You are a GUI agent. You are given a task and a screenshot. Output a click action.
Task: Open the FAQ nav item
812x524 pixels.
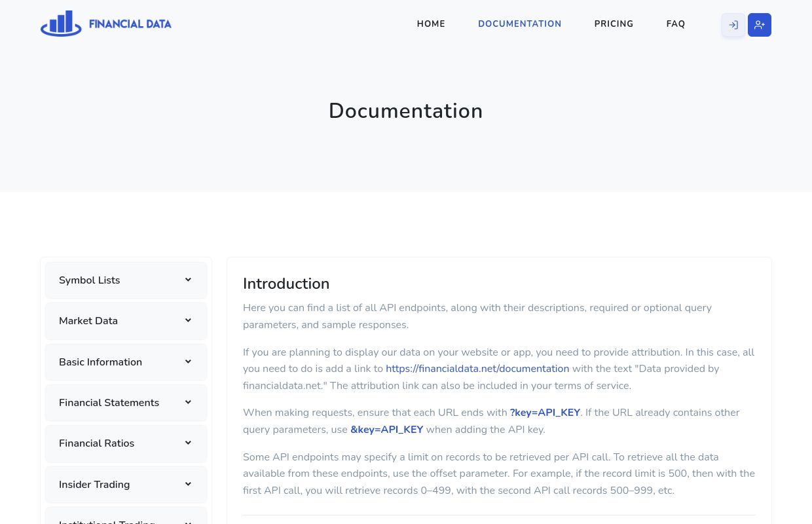tap(676, 24)
